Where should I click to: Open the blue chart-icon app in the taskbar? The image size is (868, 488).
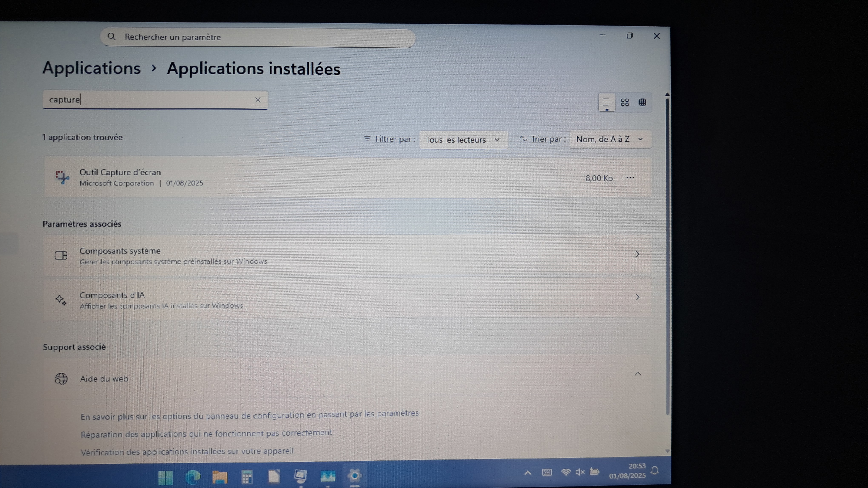pos(328,476)
